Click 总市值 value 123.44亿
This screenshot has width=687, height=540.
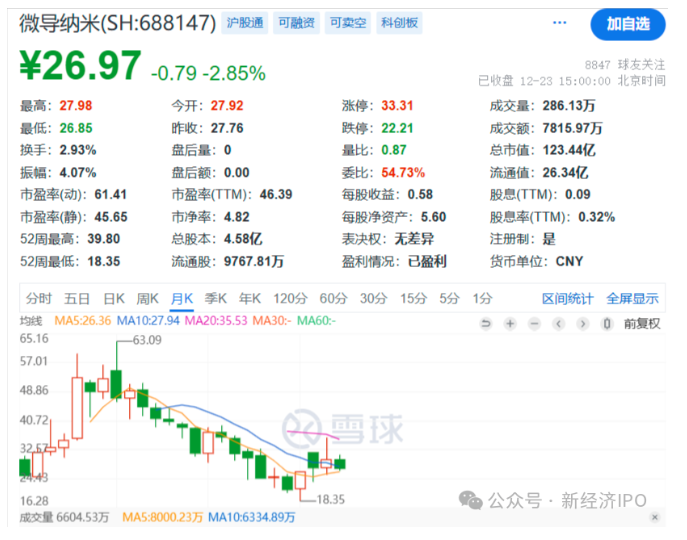pos(569,150)
